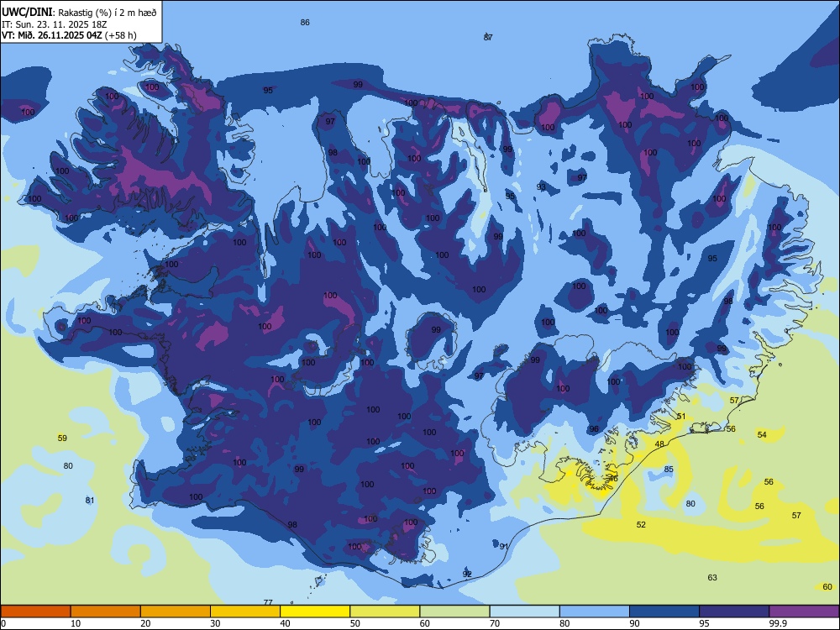Click the '91' value on the south coast

[503, 546]
